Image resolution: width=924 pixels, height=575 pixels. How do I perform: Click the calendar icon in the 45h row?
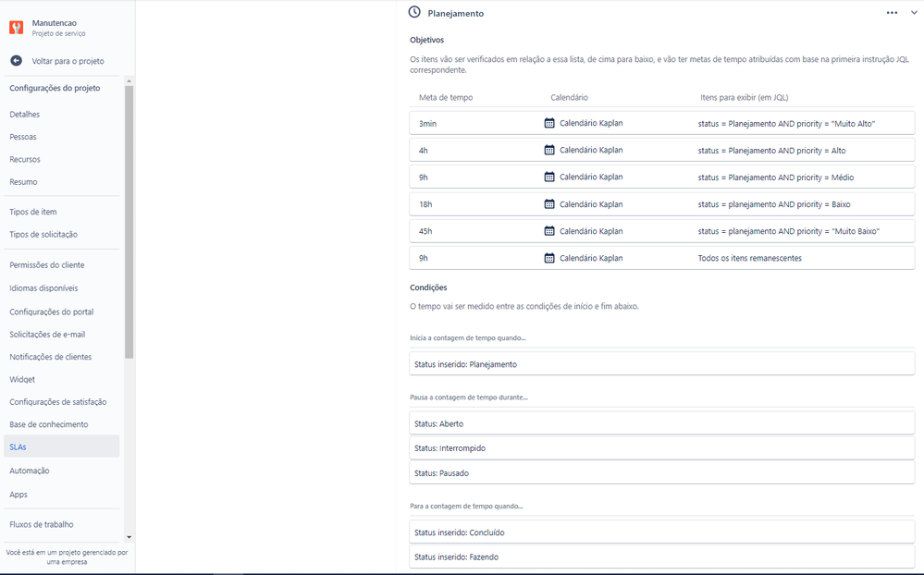pyautogui.click(x=549, y=231)
